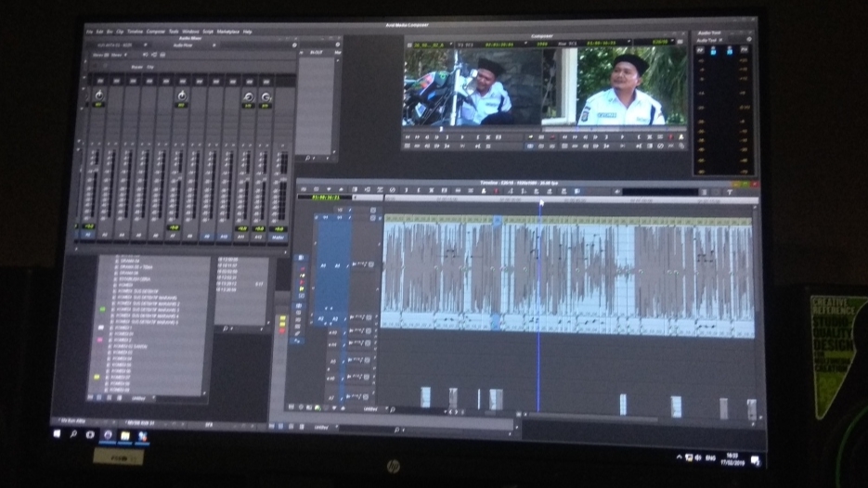Click Bypass button in Audio Mixer
The image size is (868, 488).
point(136,67)
